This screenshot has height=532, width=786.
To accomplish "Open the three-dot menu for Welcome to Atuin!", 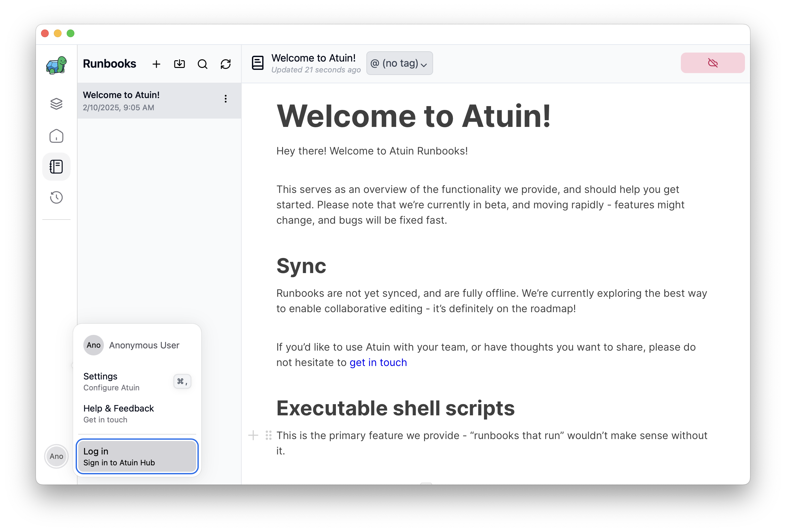I will click(226, 99).
